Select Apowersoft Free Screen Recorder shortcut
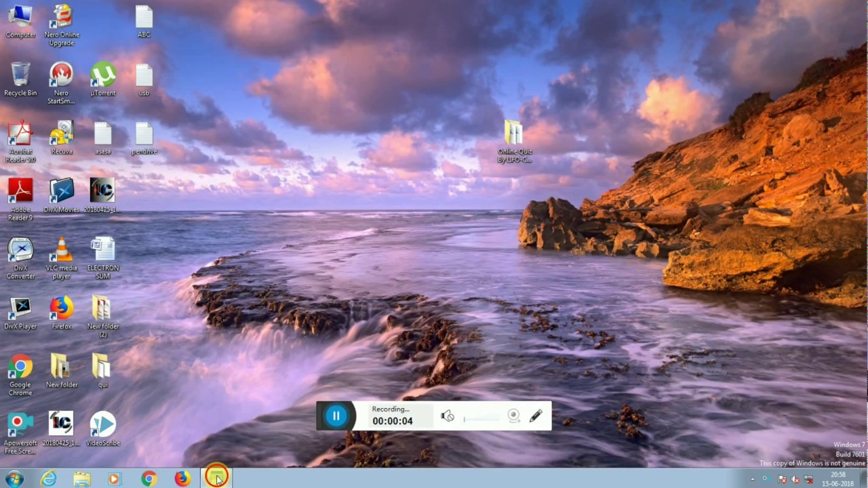 [20, 434]
